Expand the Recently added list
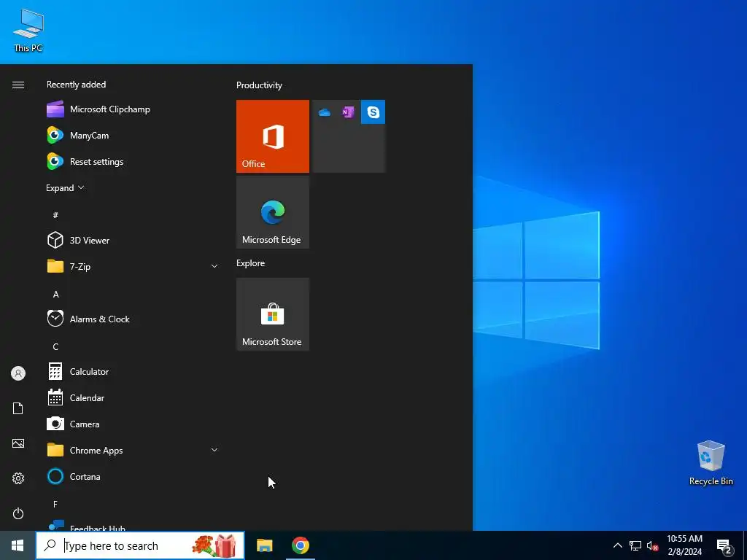Viewport: 747px width, 560px height. pyautogui.click(x=65, y=187)
